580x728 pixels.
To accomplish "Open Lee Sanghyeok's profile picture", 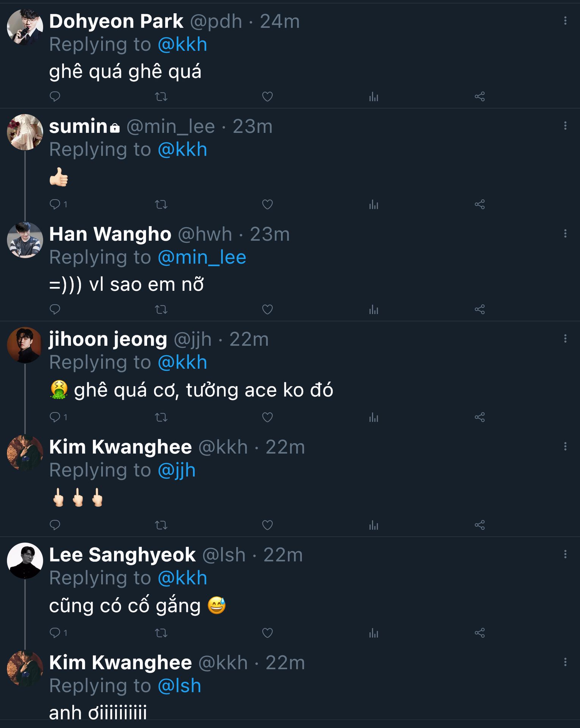I will point(25,560).
